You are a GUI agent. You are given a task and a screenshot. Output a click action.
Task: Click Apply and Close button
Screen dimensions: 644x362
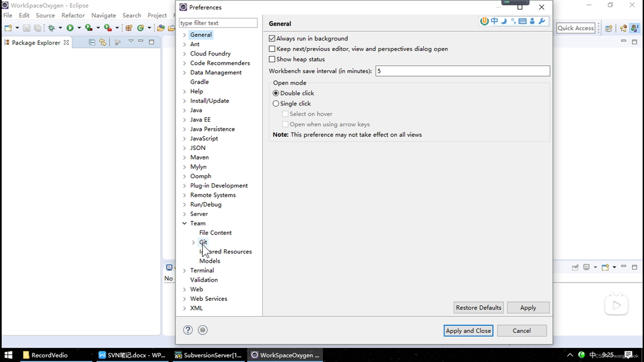click(x=469, y=331)
